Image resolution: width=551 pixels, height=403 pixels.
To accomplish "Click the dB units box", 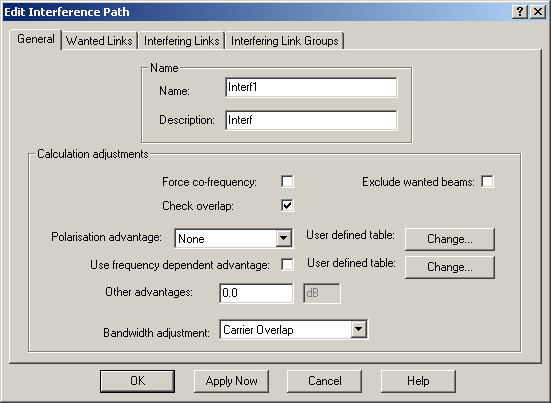I will [x=322, y=293].
